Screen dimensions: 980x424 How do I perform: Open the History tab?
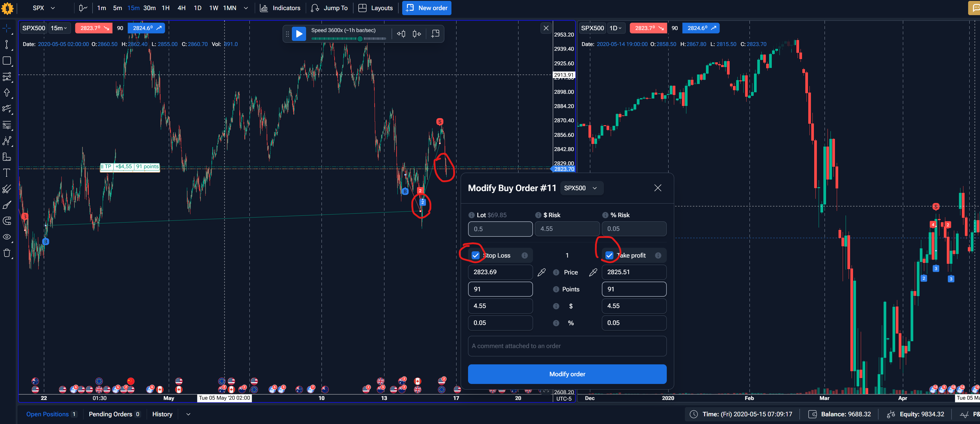point(162,414)
